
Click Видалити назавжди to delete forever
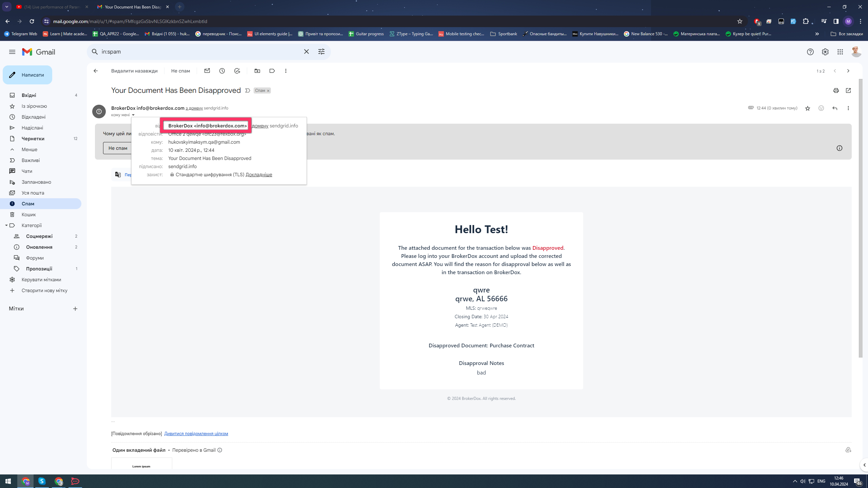click(134, 71)
